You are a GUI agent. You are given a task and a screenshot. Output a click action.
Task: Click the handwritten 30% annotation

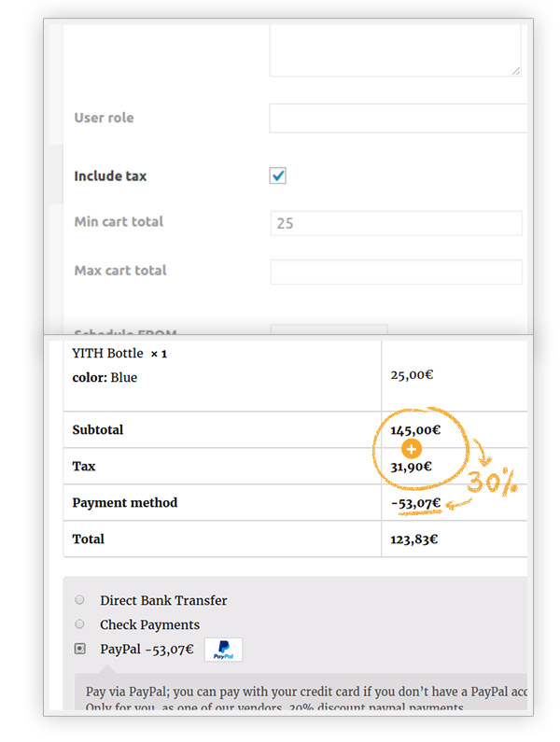[491, 483]
